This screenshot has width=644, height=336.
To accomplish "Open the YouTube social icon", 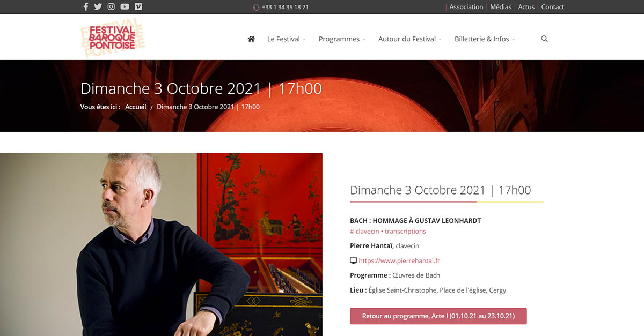I will click(x=125, y=7).
